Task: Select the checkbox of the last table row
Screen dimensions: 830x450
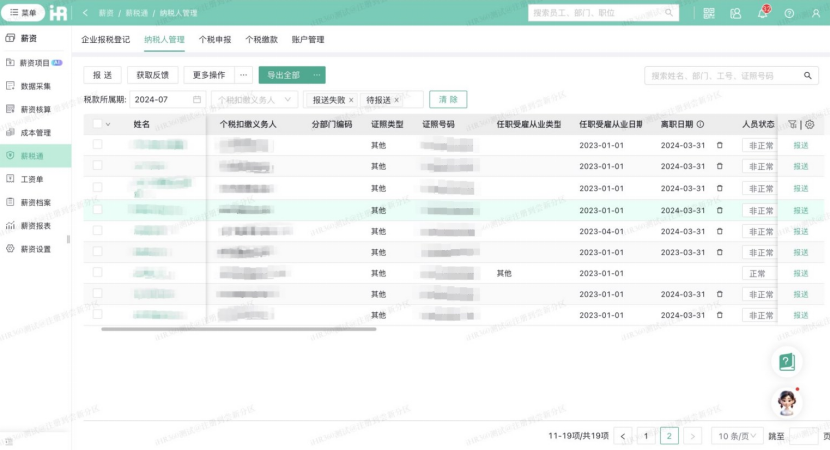Action: tap(98, 315)
